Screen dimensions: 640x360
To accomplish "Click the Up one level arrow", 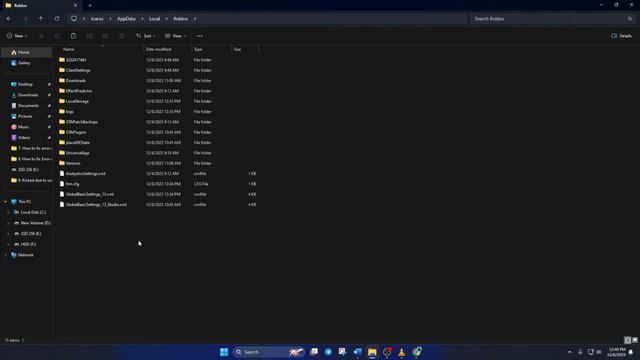I will pyautogui.click(x=41, y=19).
